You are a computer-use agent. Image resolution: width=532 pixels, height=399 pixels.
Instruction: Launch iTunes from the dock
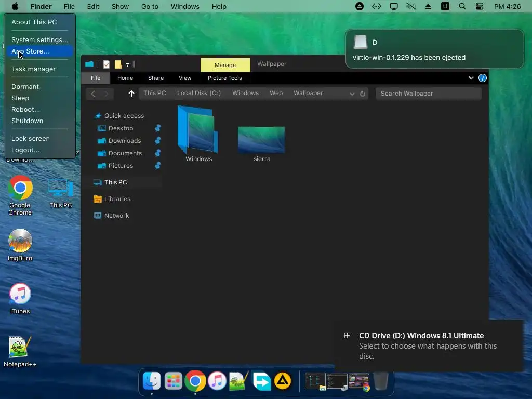tap(217, 381)
